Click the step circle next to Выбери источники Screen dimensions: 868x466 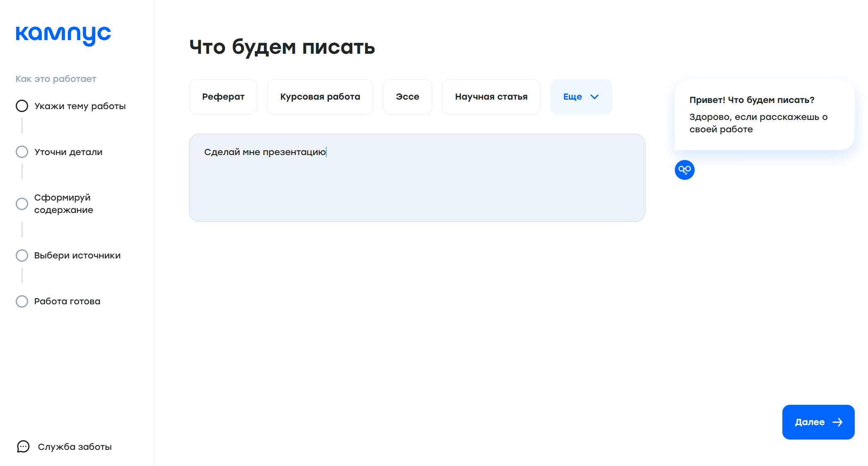(x=22, y=255)
